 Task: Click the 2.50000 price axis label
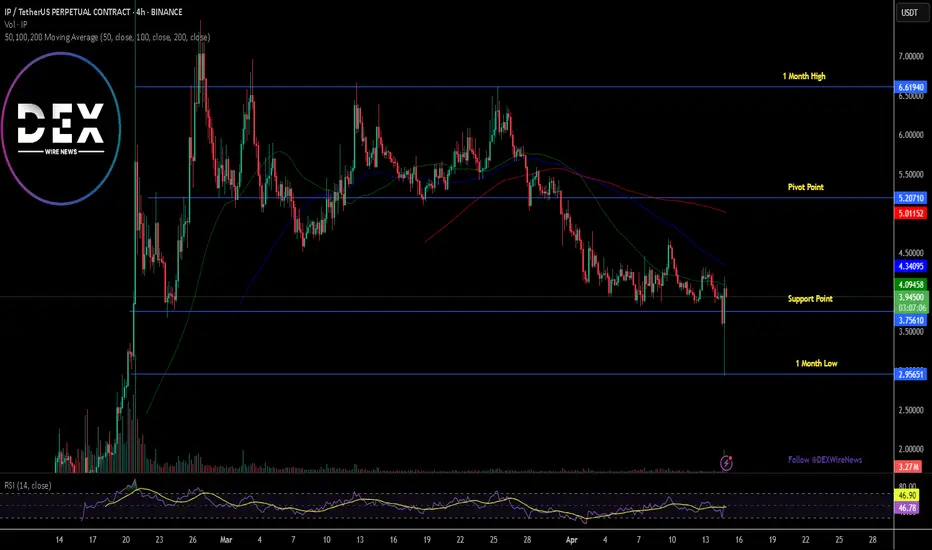pos(911,410)
